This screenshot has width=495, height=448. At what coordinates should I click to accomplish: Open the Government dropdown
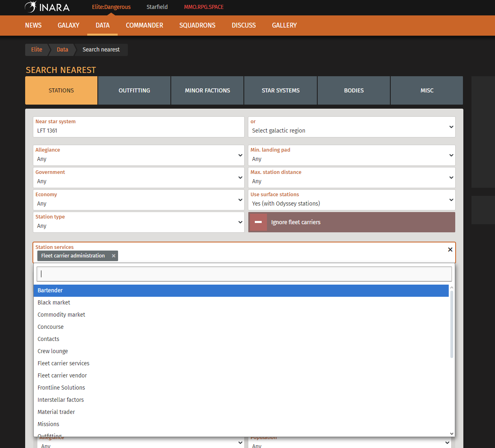point(139,178)
